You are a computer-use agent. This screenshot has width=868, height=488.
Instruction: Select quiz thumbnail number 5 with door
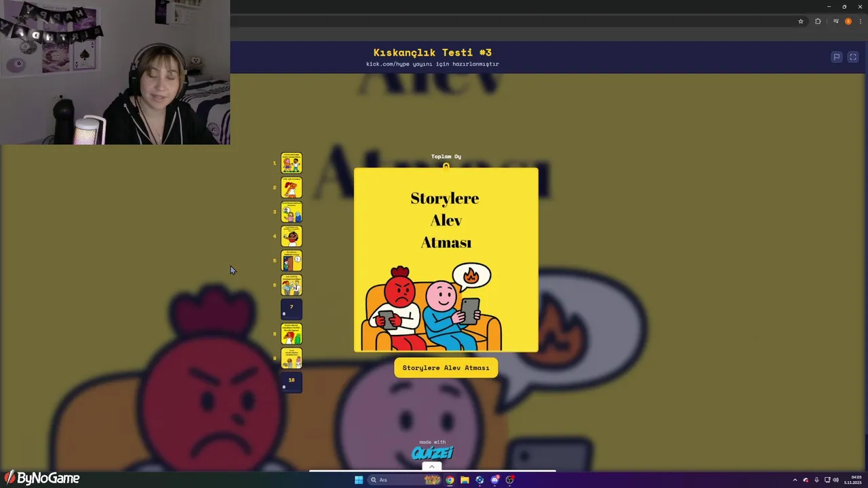tap(292, 260)
